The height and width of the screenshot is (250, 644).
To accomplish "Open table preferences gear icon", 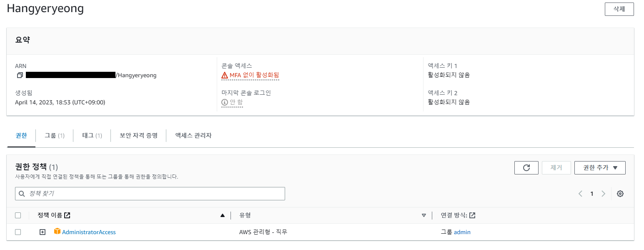I will 620,194.
